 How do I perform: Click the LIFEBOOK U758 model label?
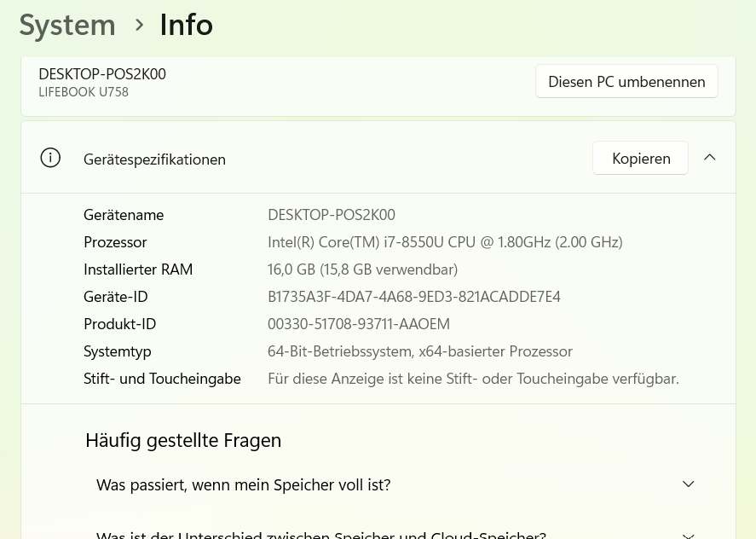pos(84,92)
